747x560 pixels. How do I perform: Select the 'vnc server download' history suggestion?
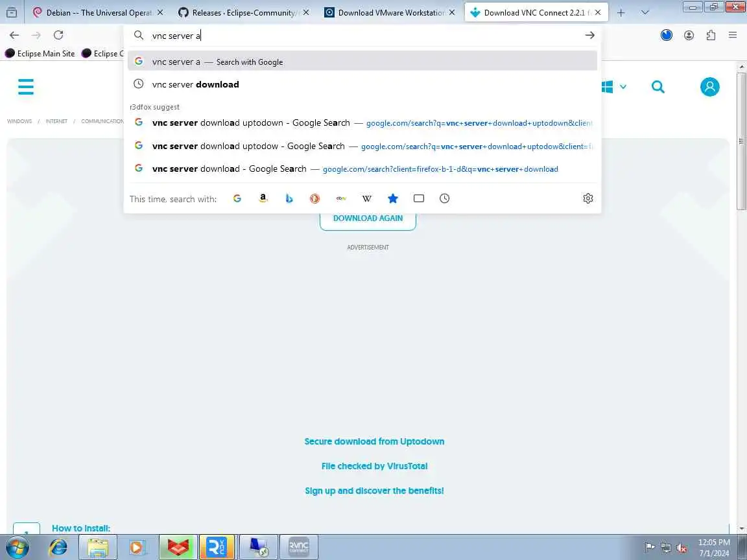[362, 84]
